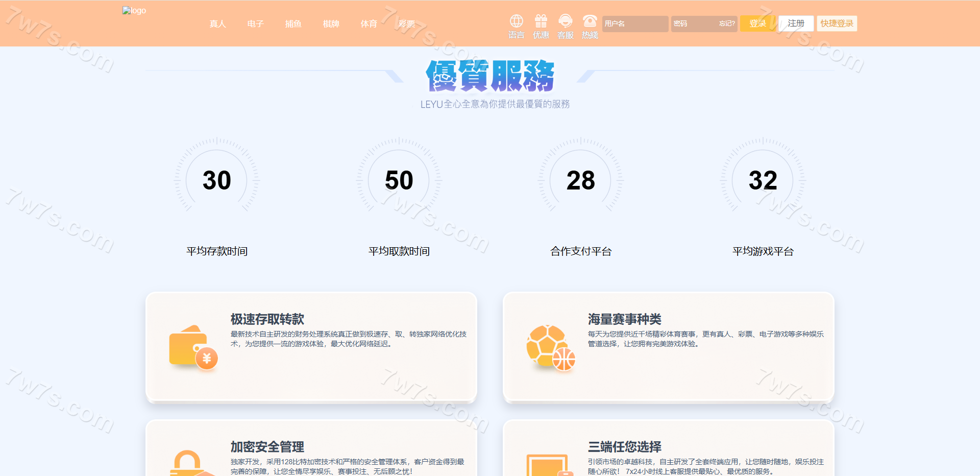Click into the 密码 password field
This screenshot has height=476, width=980.
pos(693,23)
